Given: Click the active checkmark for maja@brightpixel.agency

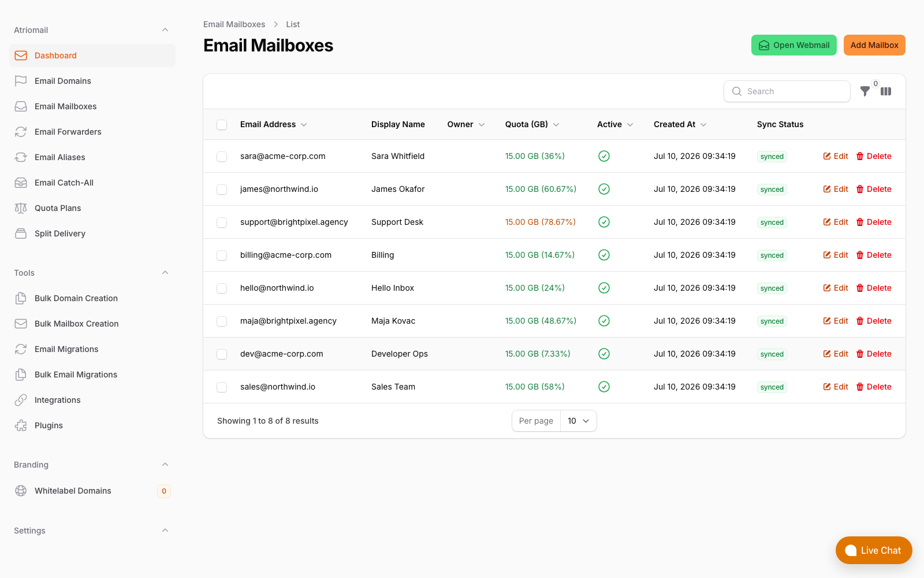Looking at the screenshot, I should point(604,321).
